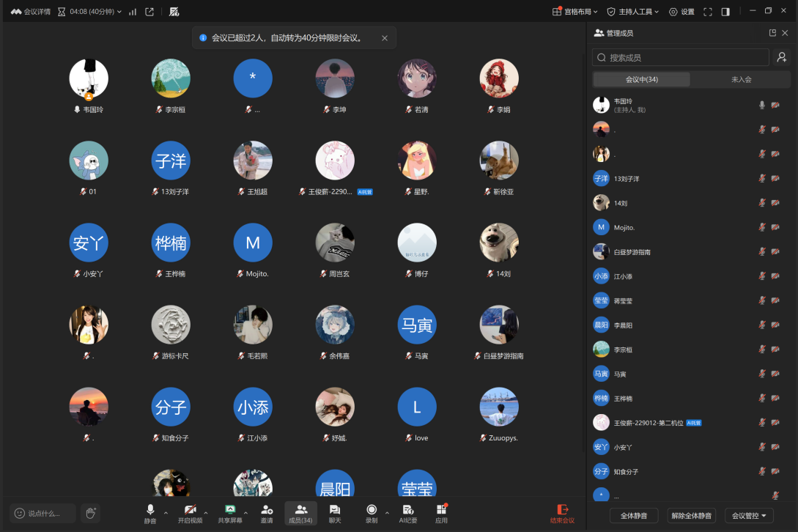Open the 应用 apps icon
The height and width of the screenshot is (532, 798).
tap(441, 510)
